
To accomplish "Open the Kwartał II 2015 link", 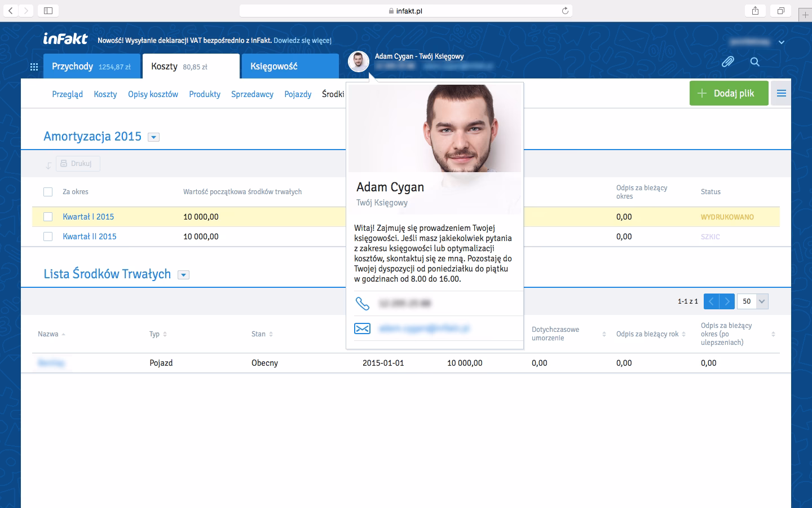I will pos(90,237).
